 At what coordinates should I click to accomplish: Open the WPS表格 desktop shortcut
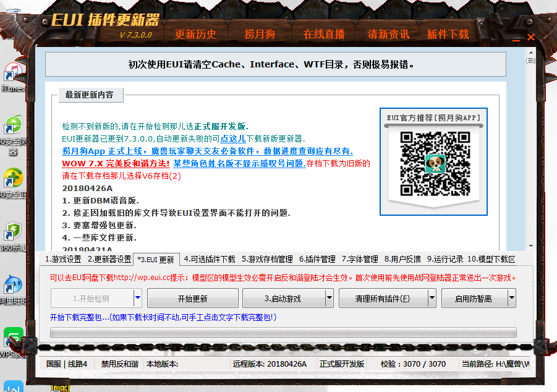coord(13,342)
